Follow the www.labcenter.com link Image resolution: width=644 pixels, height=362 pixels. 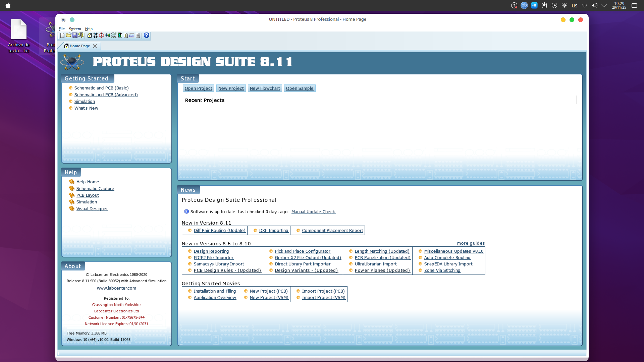[116, 288]
